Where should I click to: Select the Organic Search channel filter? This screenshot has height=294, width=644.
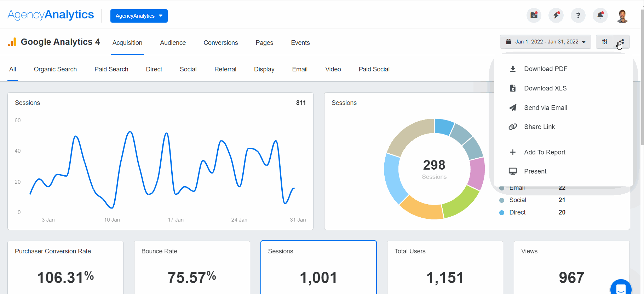pos(55,69)
